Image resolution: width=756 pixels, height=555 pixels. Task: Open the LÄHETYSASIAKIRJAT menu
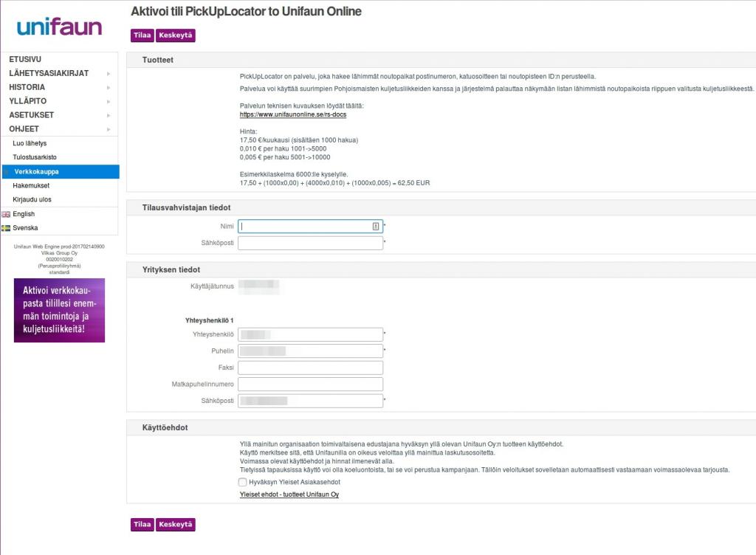[x=49, y=73]
